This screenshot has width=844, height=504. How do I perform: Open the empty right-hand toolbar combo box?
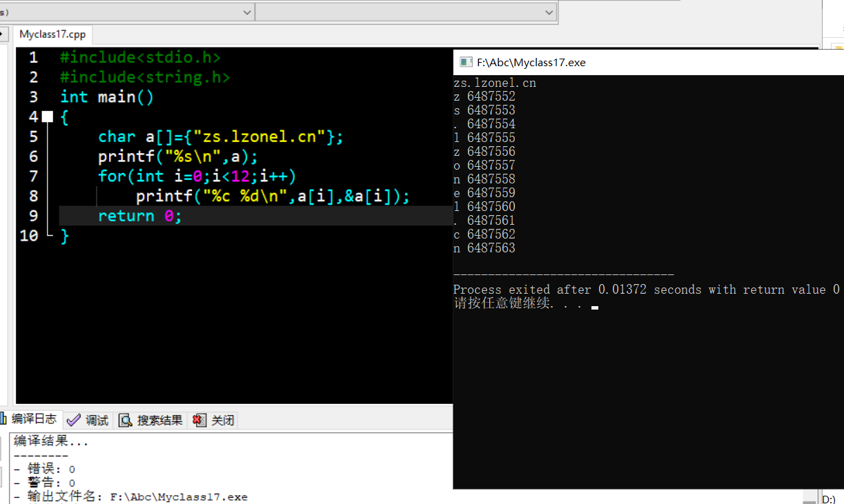pos(406,12)
